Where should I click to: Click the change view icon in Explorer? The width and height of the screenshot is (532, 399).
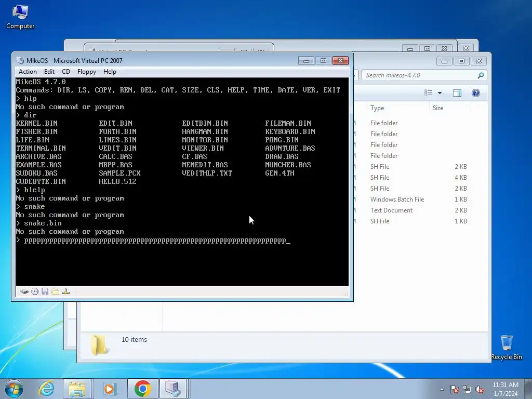(429, 93)
